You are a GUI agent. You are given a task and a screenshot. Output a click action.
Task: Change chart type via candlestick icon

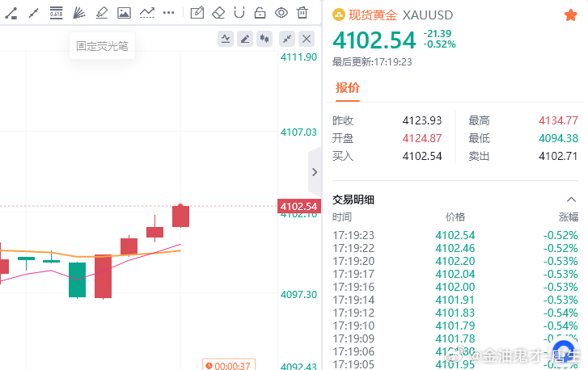click(x=264, y=39)
